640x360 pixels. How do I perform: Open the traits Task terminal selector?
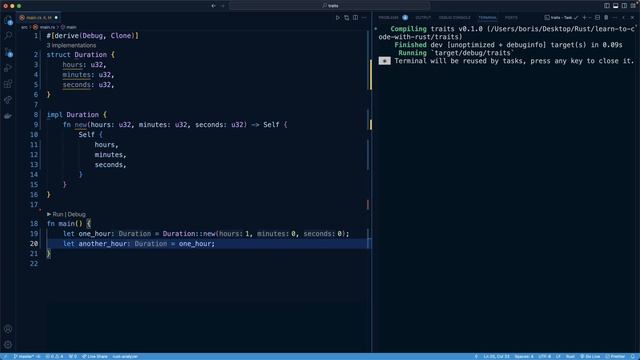(561, 18)
